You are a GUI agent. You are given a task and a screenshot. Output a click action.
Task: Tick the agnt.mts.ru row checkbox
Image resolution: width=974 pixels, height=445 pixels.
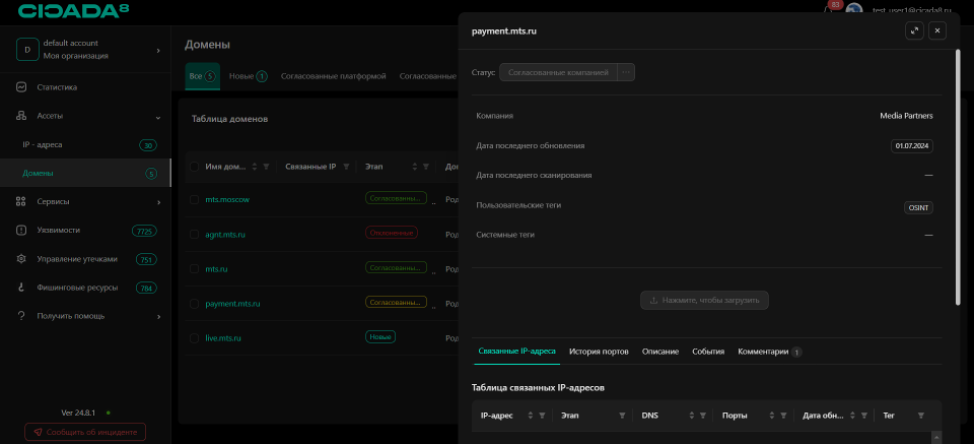click(x=195, y=234)
